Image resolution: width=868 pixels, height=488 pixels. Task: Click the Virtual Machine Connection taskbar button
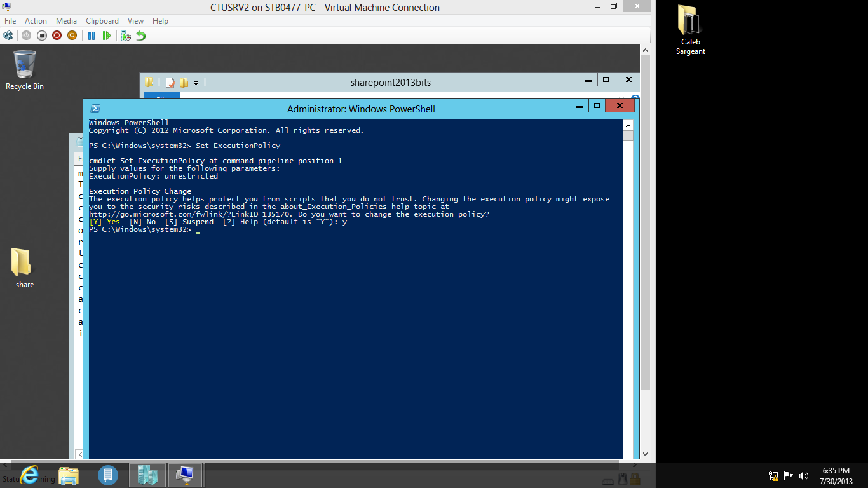pos(186,475)
